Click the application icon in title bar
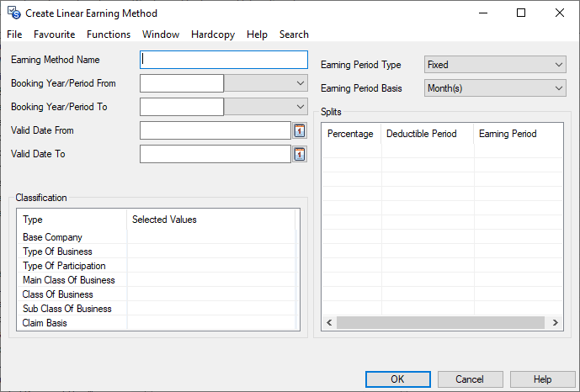 pyautogui.click(x=14, y=13)
